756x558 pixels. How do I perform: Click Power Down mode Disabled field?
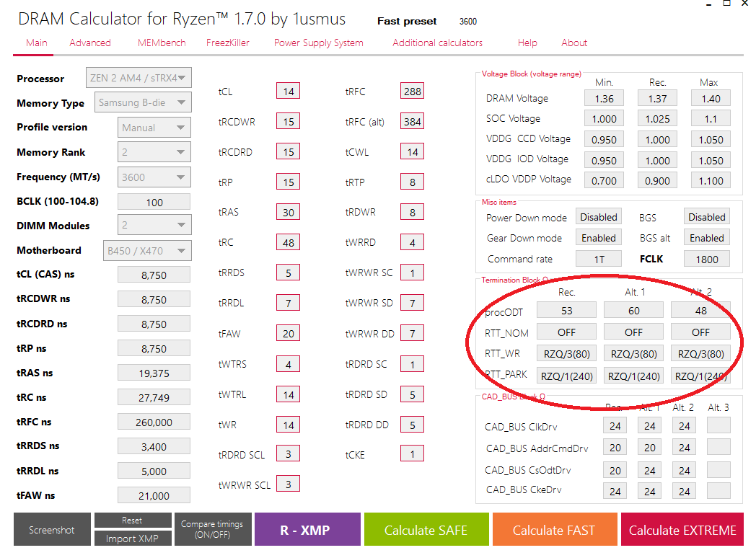[599, 217]
